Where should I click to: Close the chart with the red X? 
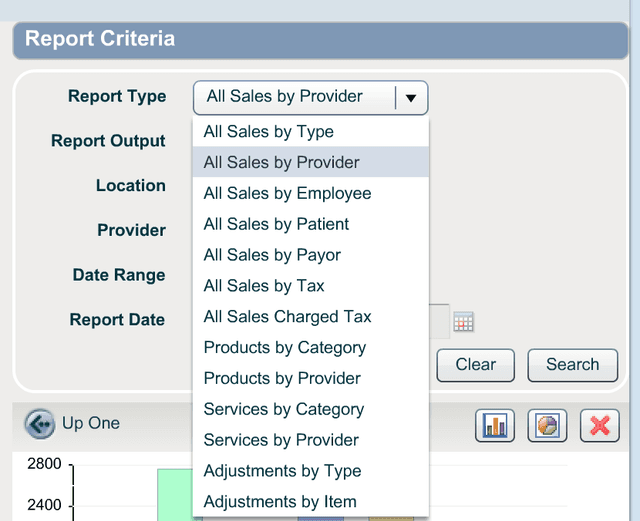point(600,425)
